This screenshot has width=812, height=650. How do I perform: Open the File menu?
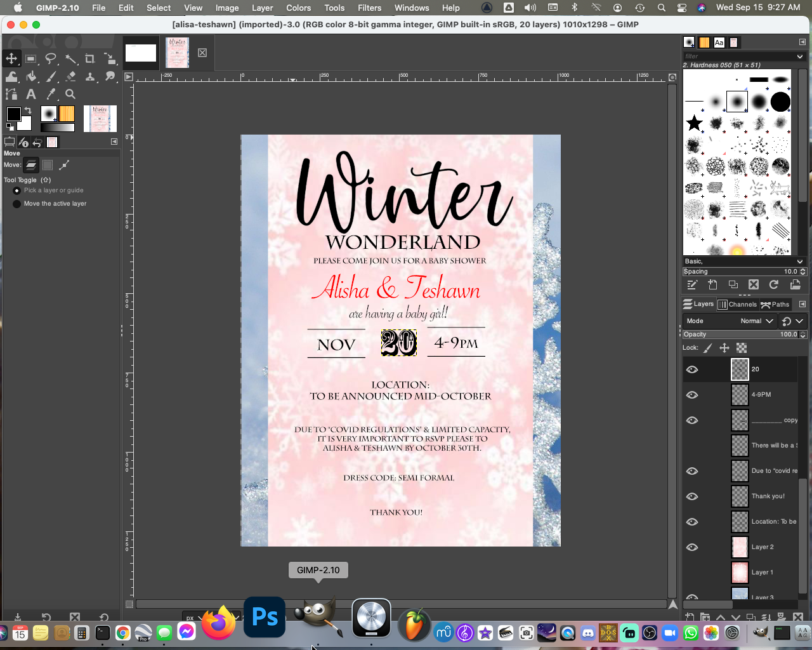tap(99, 8)
